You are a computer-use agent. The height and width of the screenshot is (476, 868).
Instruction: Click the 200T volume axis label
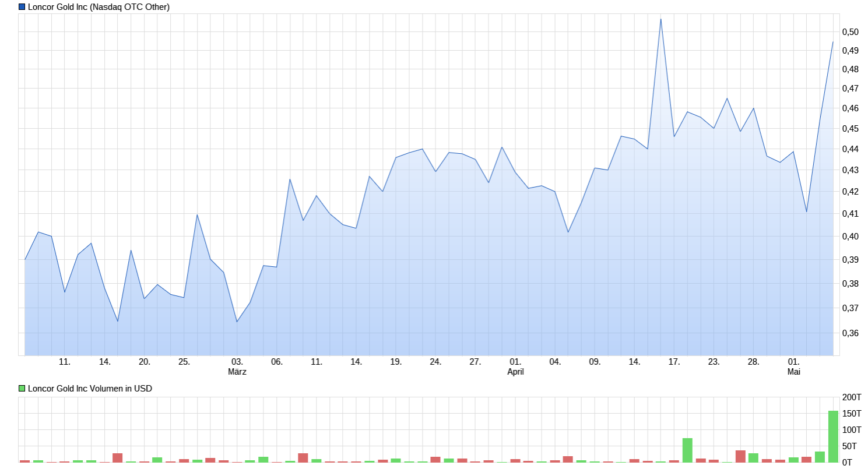pyautogui.click(x=852, y=397)
